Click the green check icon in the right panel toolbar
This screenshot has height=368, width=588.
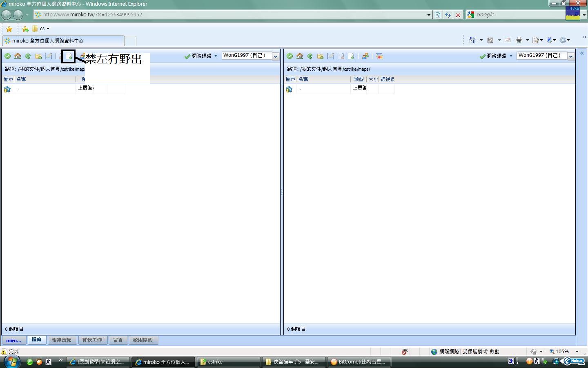pyautogui.click(x=290, y=56)
